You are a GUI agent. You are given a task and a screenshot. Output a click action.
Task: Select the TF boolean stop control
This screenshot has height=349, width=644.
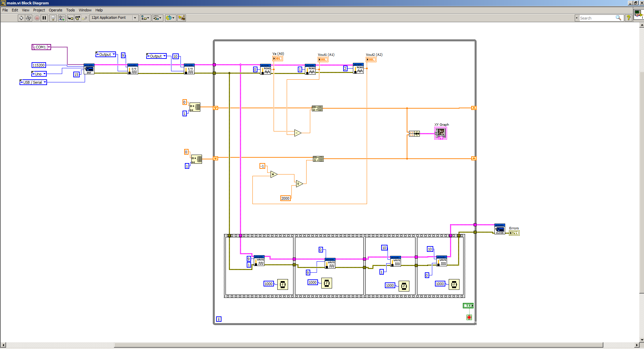pyautogui.click(x=468, y=306)
